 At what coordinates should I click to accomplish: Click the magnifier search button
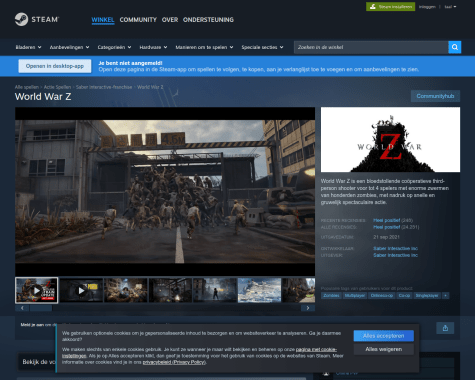(x=455, y=47)
